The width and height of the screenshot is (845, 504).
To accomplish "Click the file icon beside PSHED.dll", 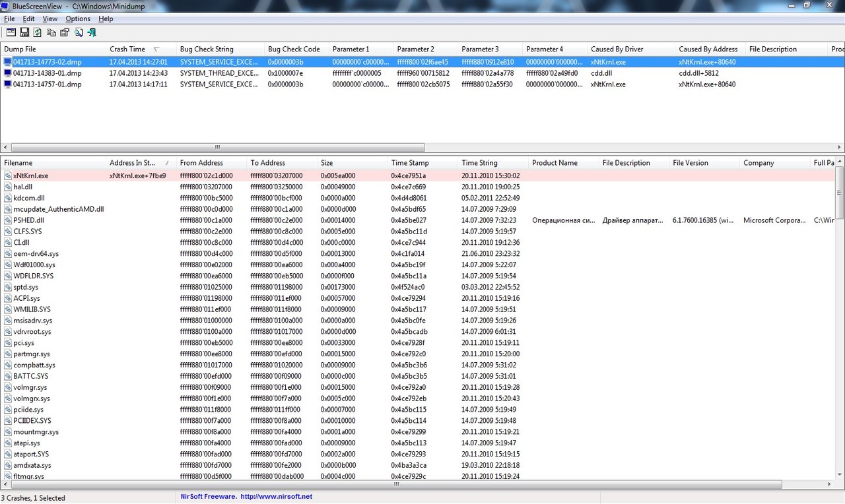I will (x=7, y=220).
